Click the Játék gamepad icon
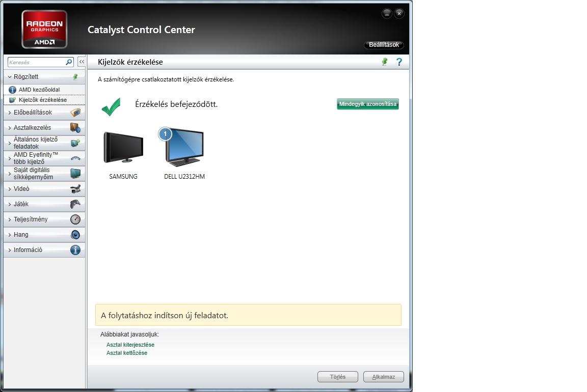This screenshot has height=392, width=587. click(75, 204)
